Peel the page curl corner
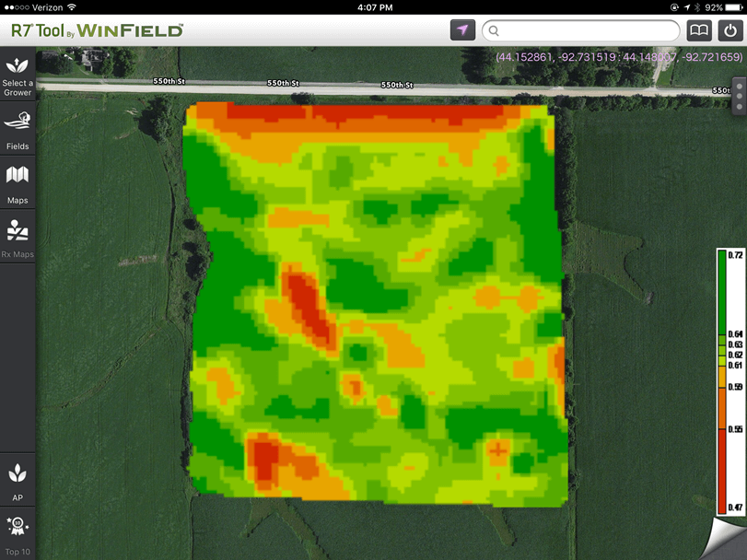 click(725, 540)
